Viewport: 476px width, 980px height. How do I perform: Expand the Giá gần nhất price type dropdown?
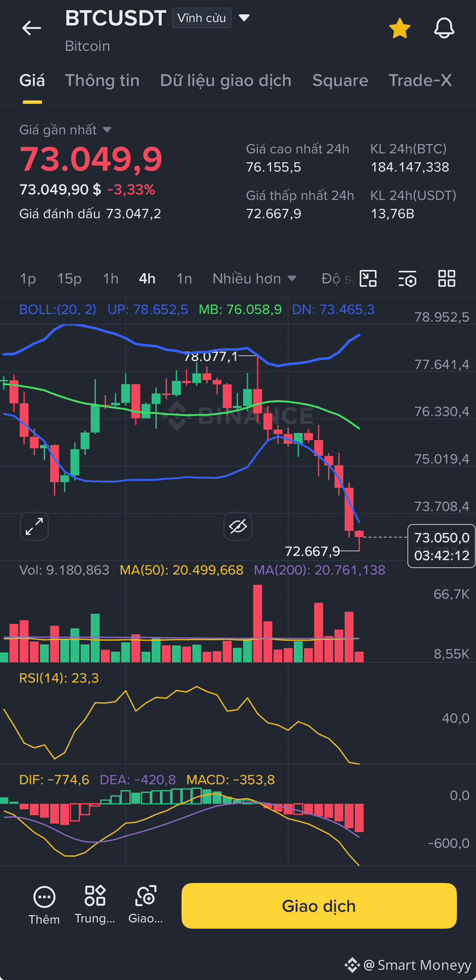point(66,130)
